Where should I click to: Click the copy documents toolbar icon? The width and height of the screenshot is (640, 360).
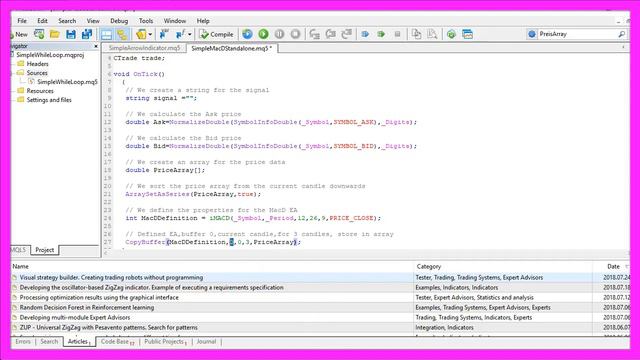point(416,34)
